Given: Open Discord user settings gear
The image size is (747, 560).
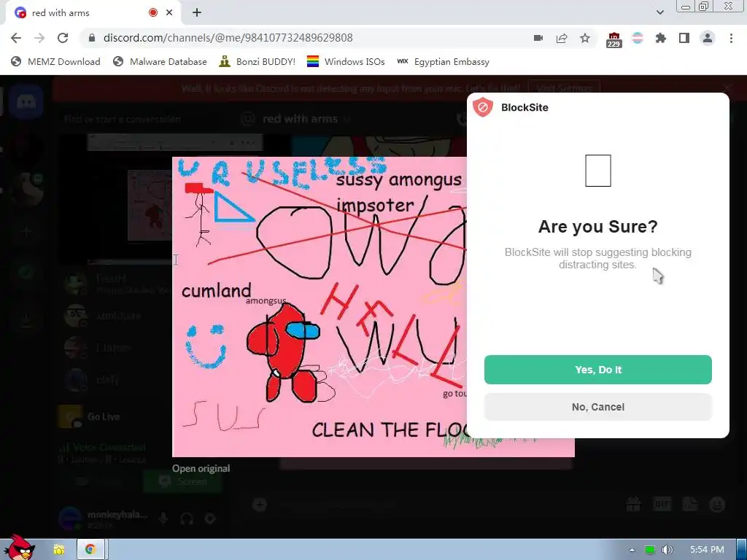Looking at the screenshot, I should point(210,518).
